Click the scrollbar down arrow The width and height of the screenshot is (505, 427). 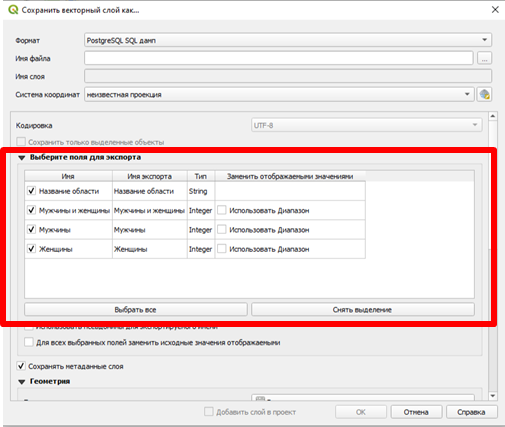tap(493, 396)
